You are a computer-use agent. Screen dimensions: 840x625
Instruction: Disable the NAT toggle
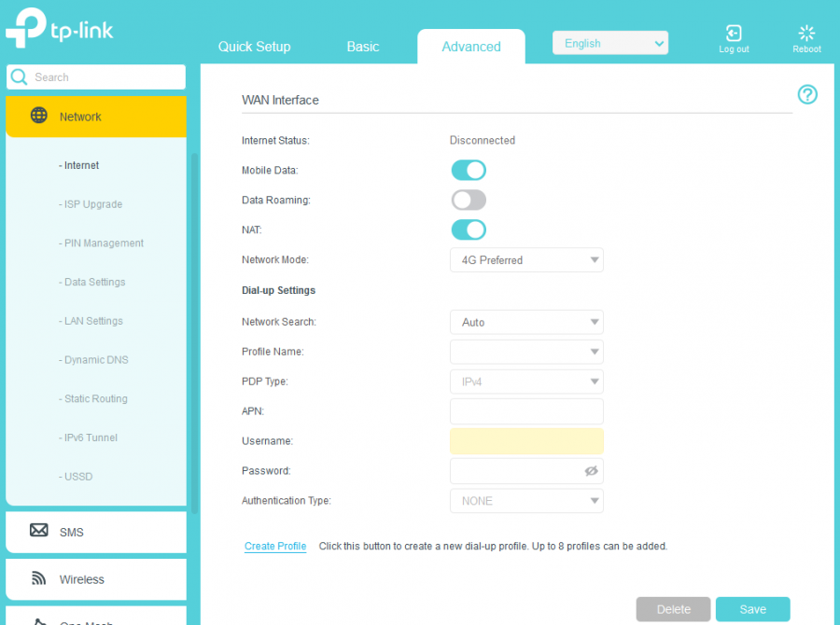(469, 229)
